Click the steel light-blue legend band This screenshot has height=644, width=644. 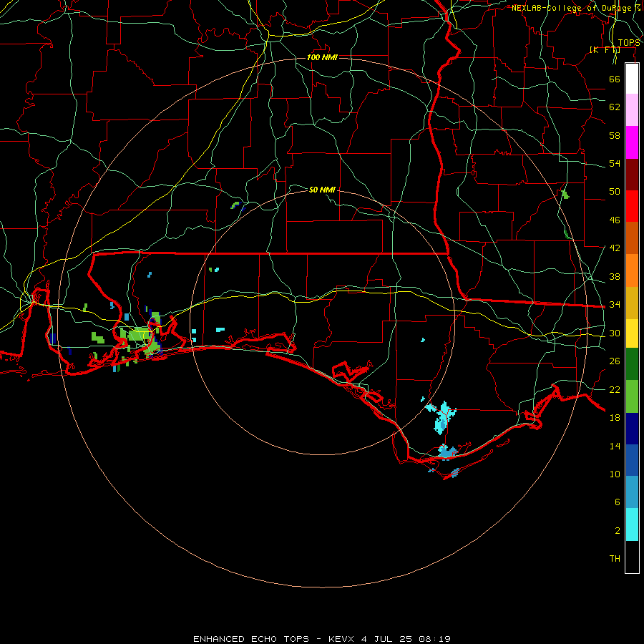tap(632, 492)
